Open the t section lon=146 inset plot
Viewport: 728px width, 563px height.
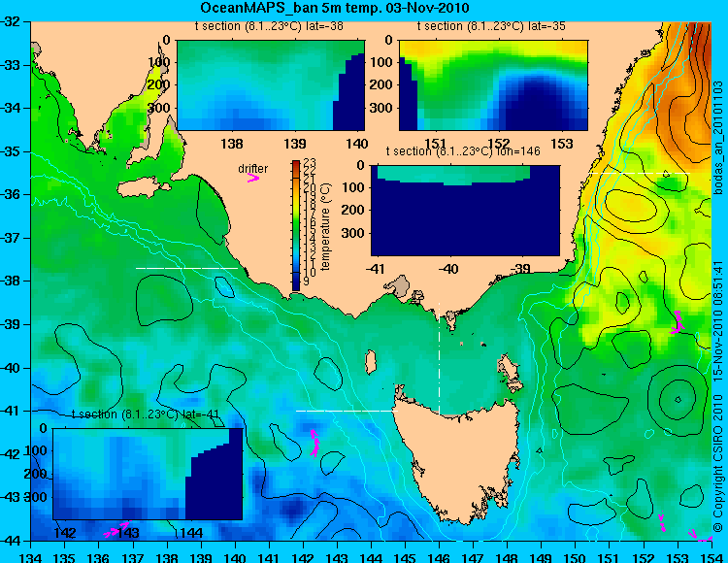tap(465, 211)
